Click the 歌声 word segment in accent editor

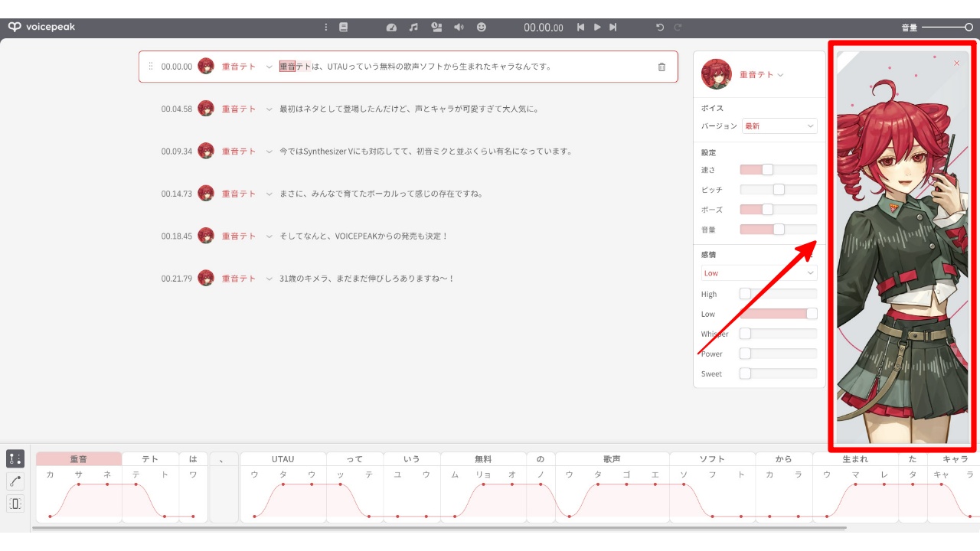[612, 459]
